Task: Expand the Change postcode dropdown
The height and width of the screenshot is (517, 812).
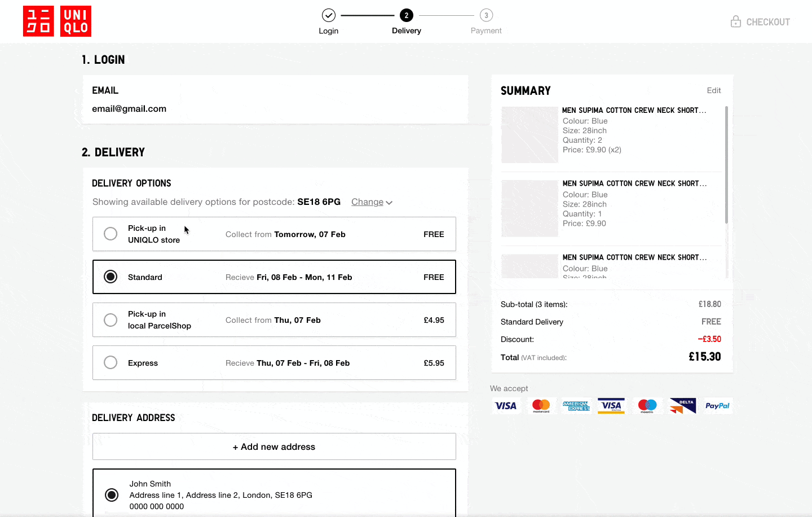Action: coord(372,202)
